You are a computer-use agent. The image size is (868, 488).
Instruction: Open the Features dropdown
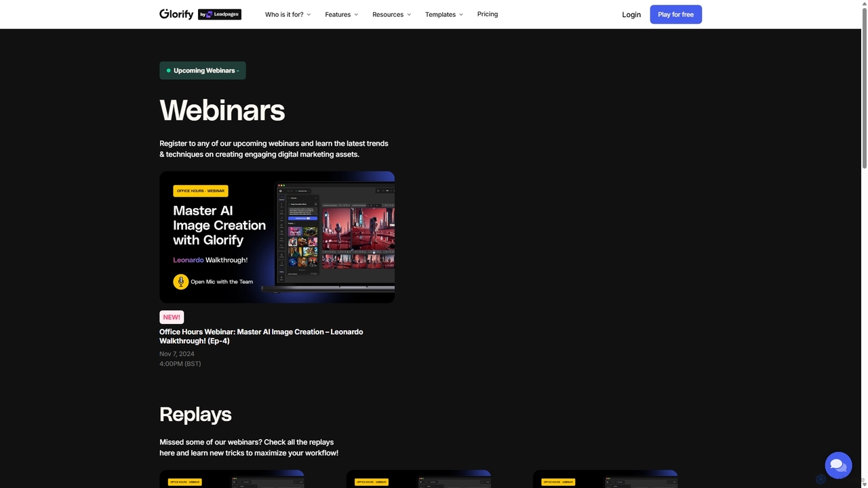pyautogui.click(x=341, y=14)
